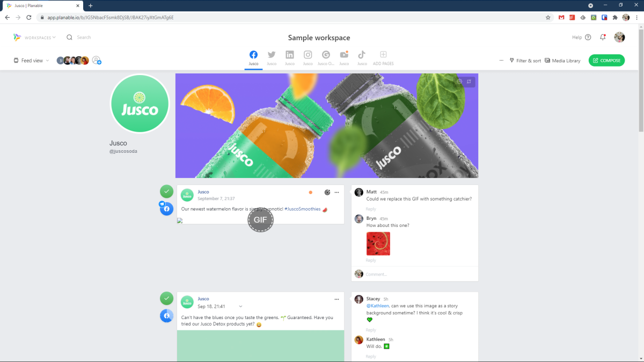Toggle approval checkmark on the watermelon post

pos(166,191)
